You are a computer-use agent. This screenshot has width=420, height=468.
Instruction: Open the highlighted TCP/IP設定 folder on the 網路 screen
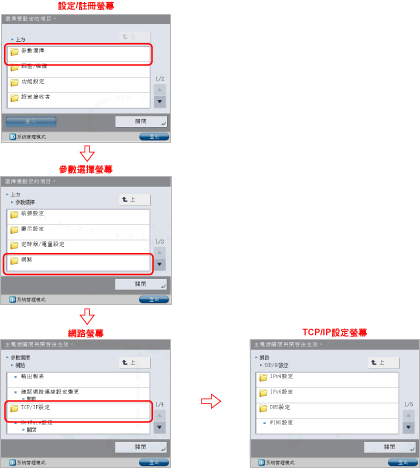click(x=78, y=411)
